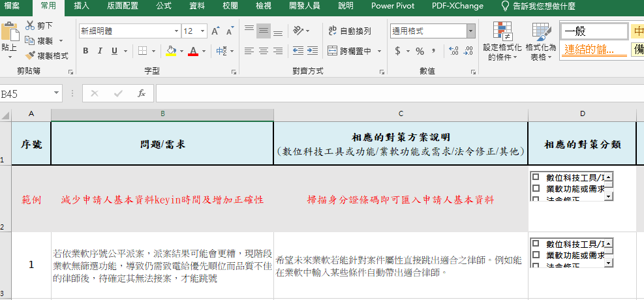Open text orientation options
This screenshot has height=300, width=644.
301,31
